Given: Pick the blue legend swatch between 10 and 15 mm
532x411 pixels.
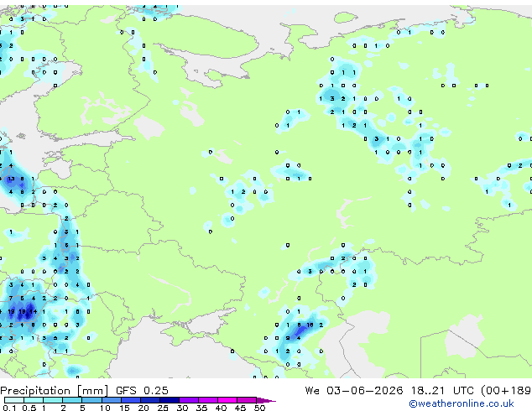Looking at the screenshot, I should [x=112, y=400].
